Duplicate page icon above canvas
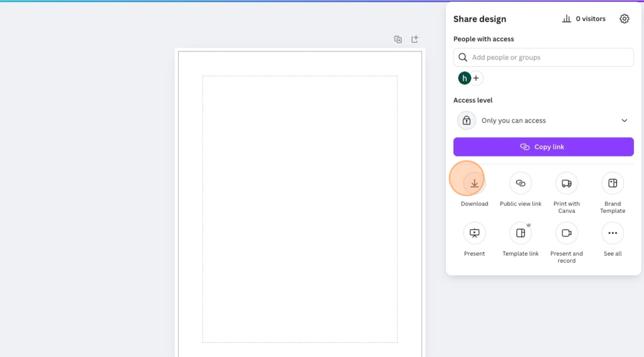This screenshot has height=357, width=644. tap(398, 39)
